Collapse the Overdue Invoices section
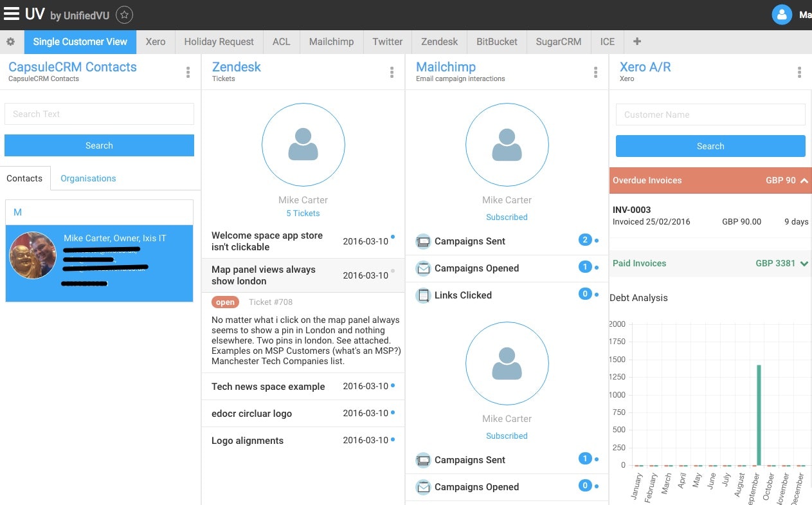The height and width of the screenshot is (505, 812). 804,181
